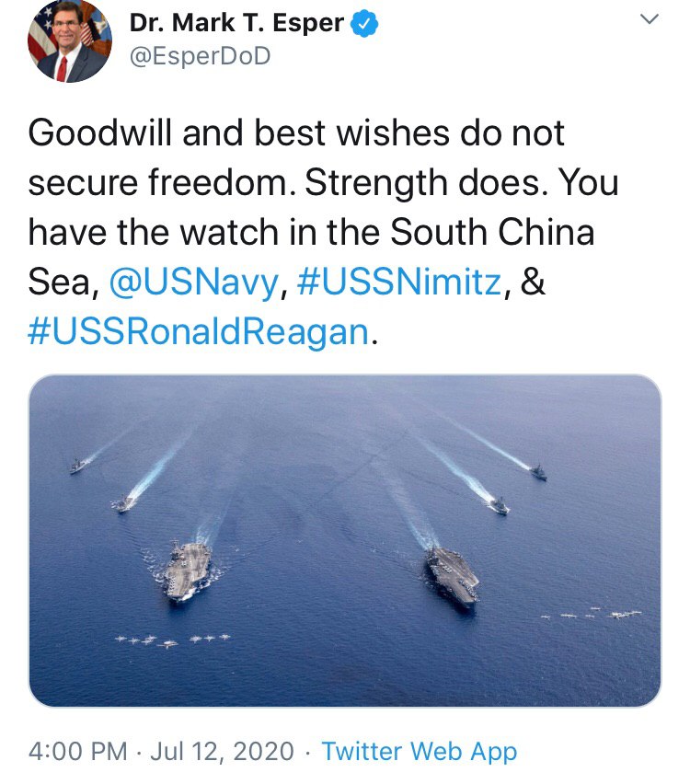Open the @USNavy mention
Screen dimensions: 690x784
192,282
